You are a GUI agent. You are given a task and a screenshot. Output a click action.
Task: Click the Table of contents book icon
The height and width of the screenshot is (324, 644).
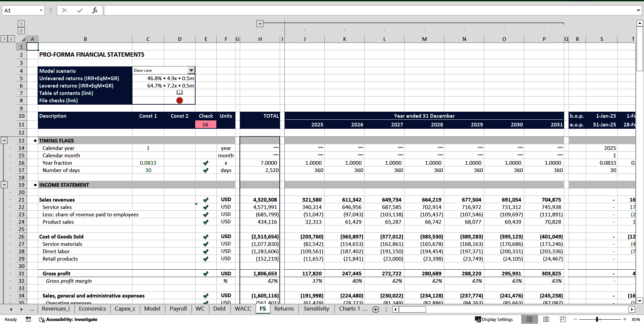[x=180, y=93]
